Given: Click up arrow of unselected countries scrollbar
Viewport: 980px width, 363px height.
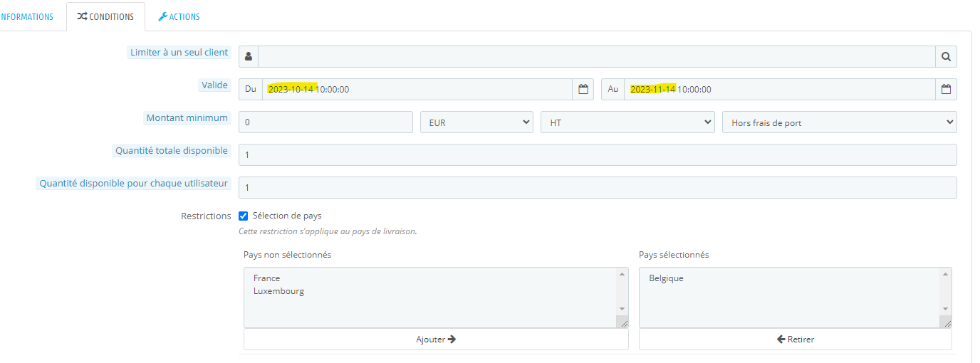Looking at the screenshot, I should click(x=622, y=274).
